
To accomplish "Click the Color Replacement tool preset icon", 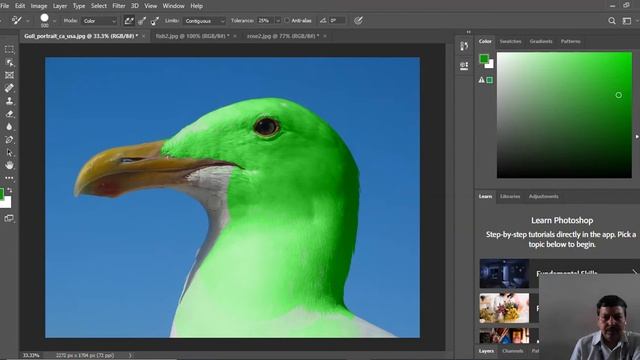I will [x=16, y=20].
